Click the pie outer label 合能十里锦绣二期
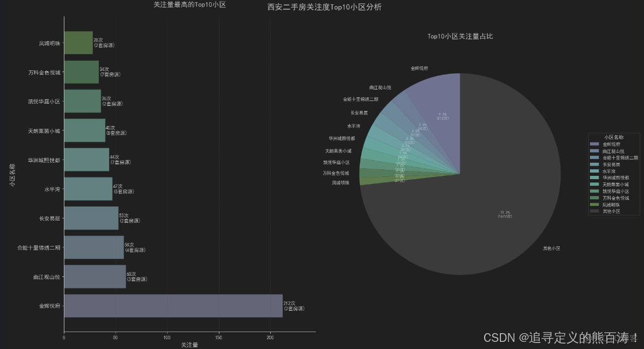 (361, 99)
